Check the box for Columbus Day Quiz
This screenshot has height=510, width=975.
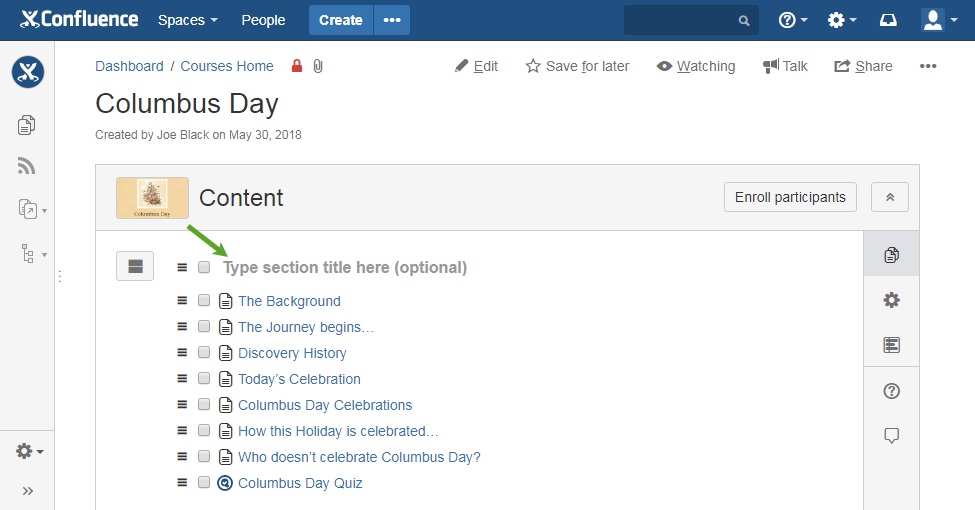coord(204,482)
